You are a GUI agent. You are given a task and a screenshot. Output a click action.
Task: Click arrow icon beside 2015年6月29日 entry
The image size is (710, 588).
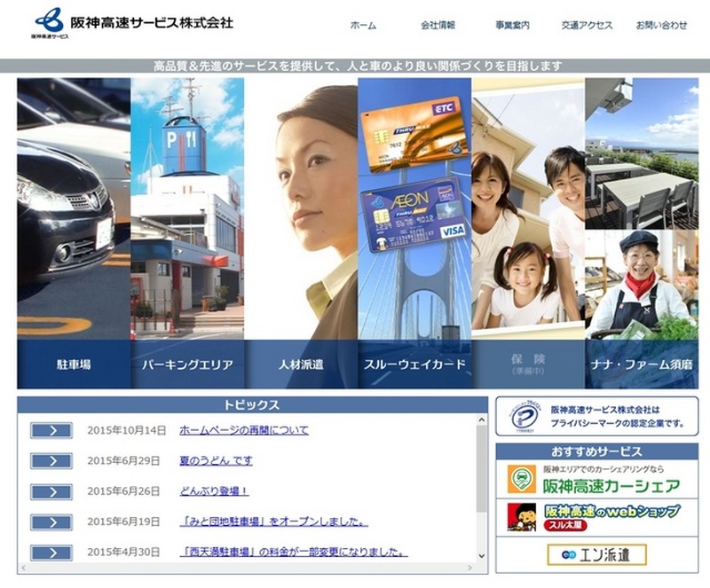click(x=51, y=461)
